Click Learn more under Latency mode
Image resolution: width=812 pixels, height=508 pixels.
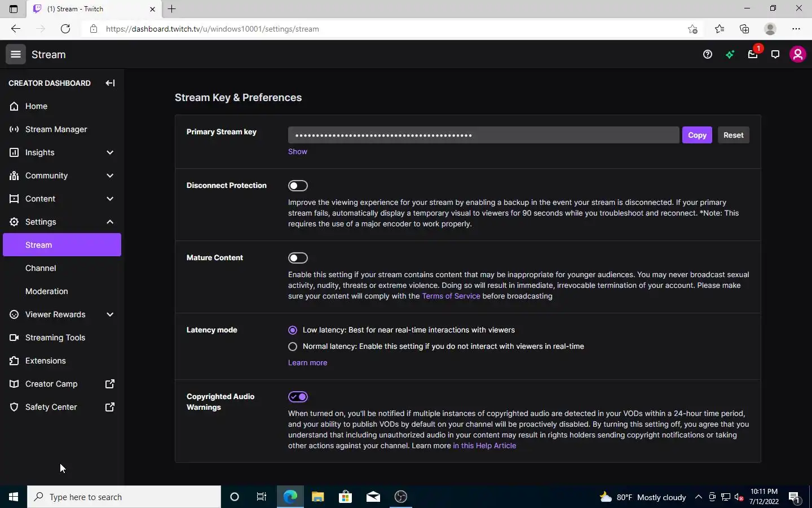tap(307, 362)
